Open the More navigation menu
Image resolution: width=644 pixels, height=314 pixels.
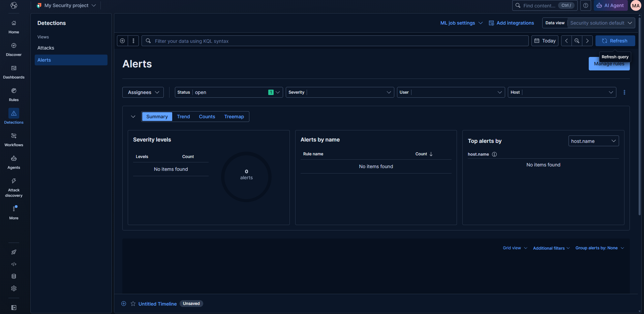14,213
